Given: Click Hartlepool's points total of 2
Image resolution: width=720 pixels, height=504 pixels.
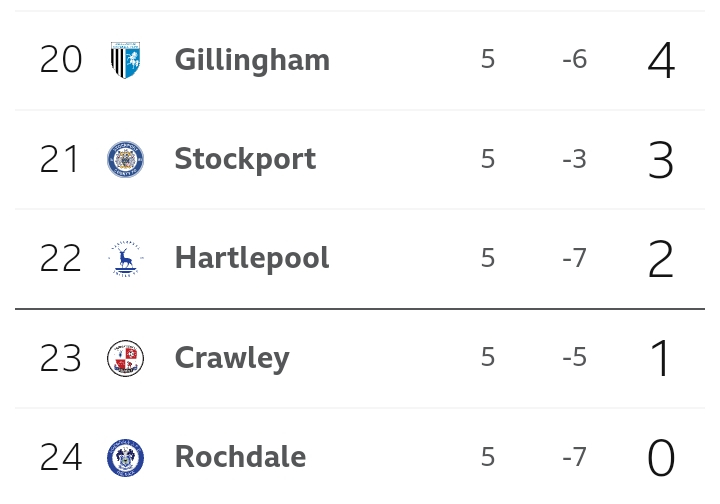Looking at the screenshot, I should pyautogui.click(x=661, y=259).
